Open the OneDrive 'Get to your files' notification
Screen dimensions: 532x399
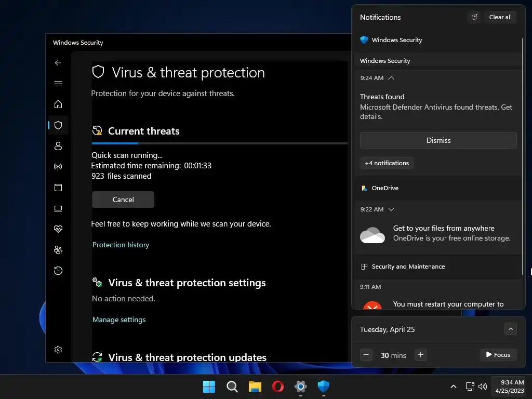click(x=437, y=233)
